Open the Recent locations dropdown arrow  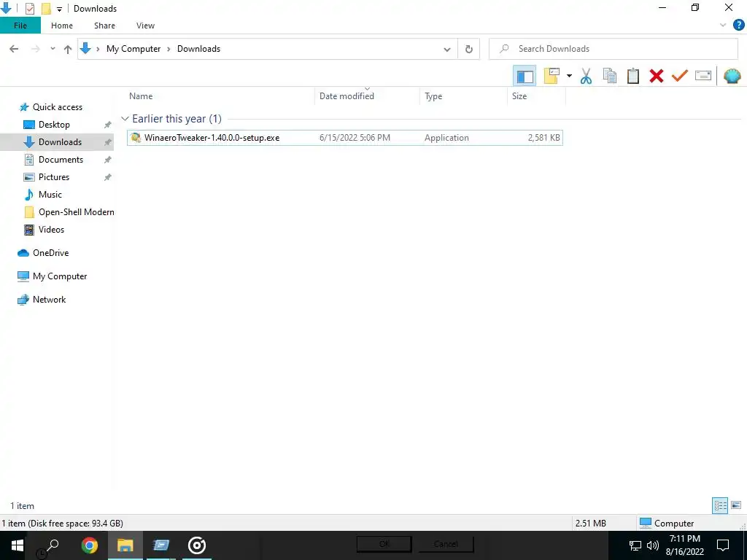coord(53,49)
